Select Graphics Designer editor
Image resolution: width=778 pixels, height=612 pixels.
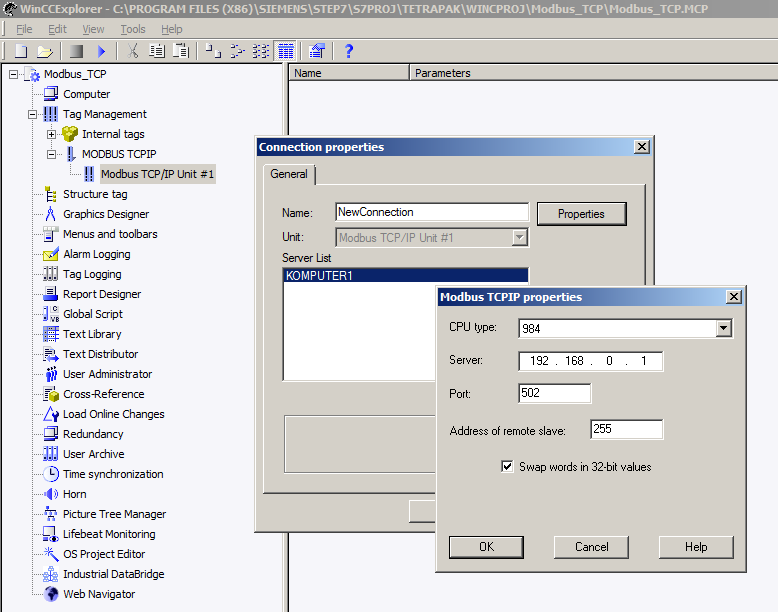coord(106,214)
